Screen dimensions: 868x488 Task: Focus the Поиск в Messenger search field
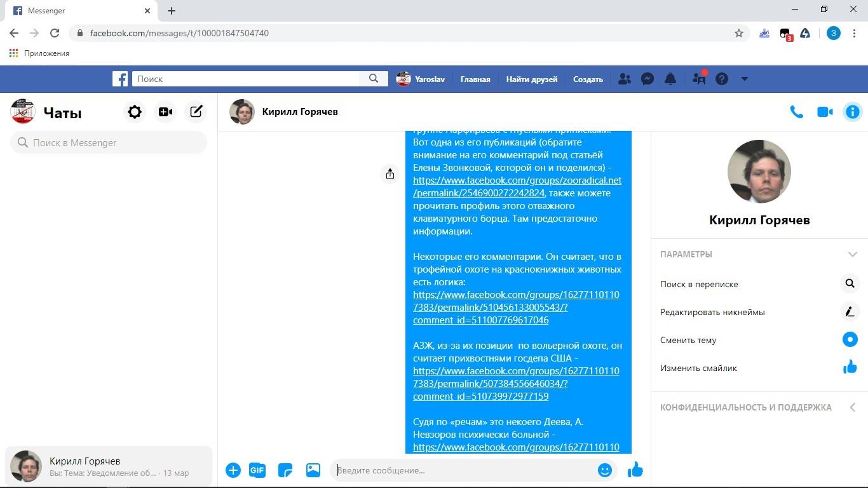109,142
